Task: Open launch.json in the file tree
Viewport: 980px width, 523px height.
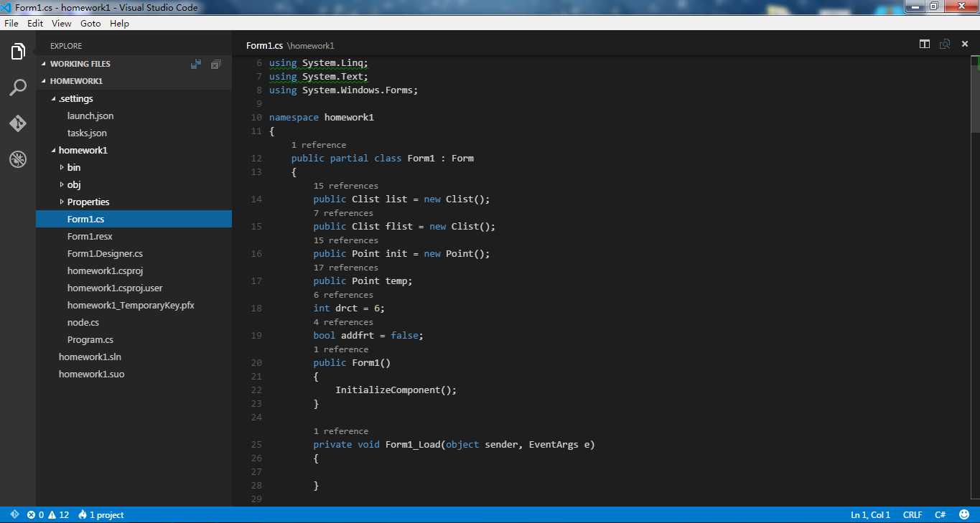Action: (x=90, y=116)
